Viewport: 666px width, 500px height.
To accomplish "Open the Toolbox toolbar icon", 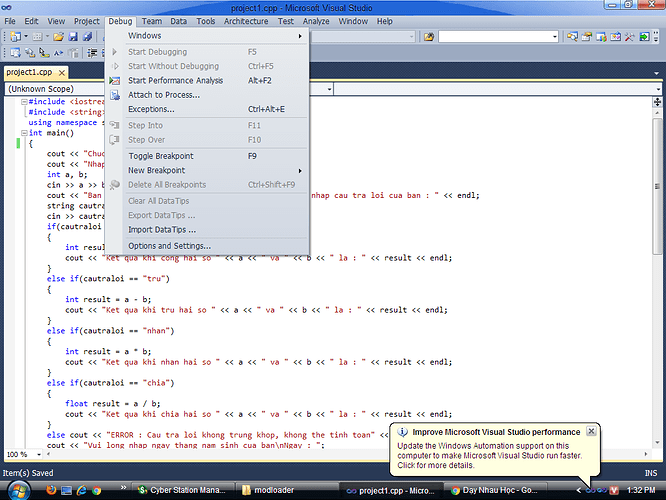I will point(615,37).
